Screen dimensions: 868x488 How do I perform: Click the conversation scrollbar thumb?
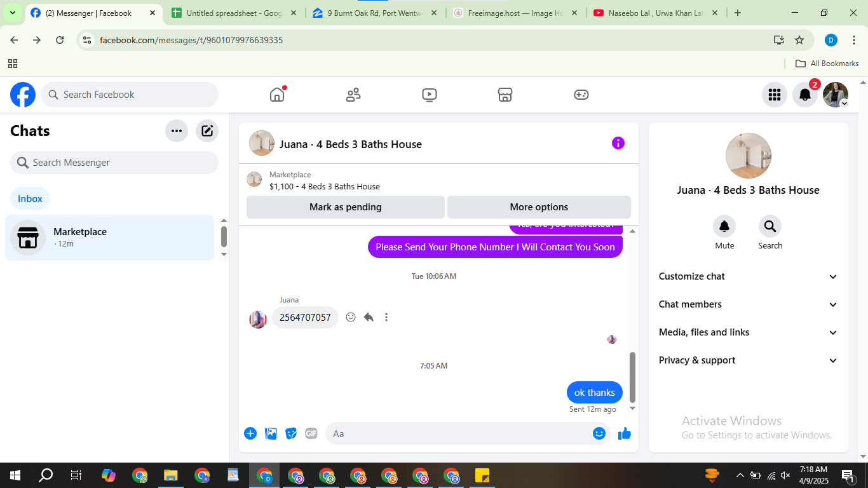632,377
